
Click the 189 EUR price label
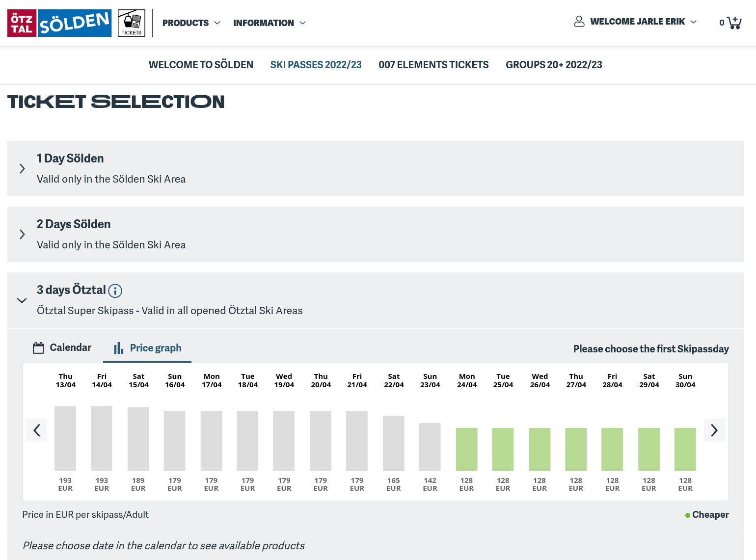[x=138, y=484]
